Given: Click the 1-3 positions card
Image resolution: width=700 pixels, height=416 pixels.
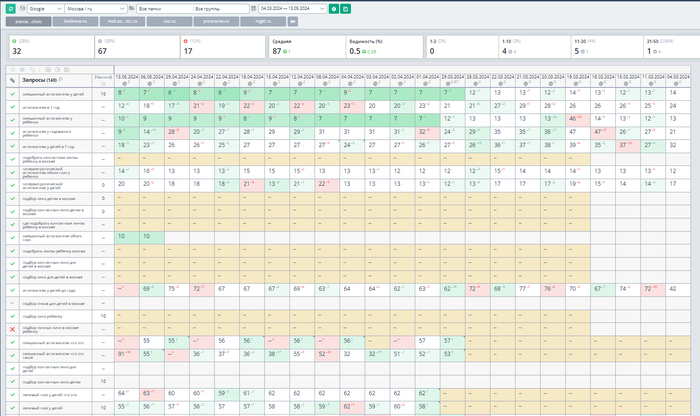Looking at the screenshot, I should (x=462, y=47).
